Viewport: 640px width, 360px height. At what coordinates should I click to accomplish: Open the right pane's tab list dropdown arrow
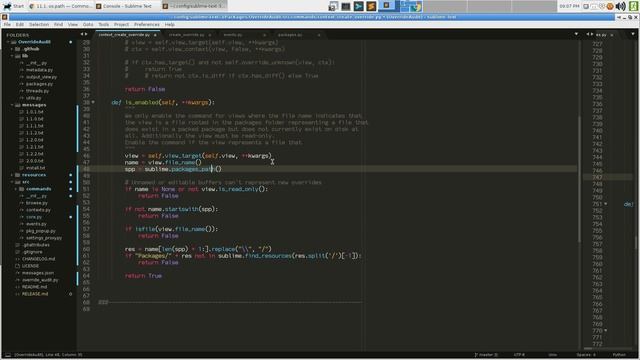click(x=633, y=34)
